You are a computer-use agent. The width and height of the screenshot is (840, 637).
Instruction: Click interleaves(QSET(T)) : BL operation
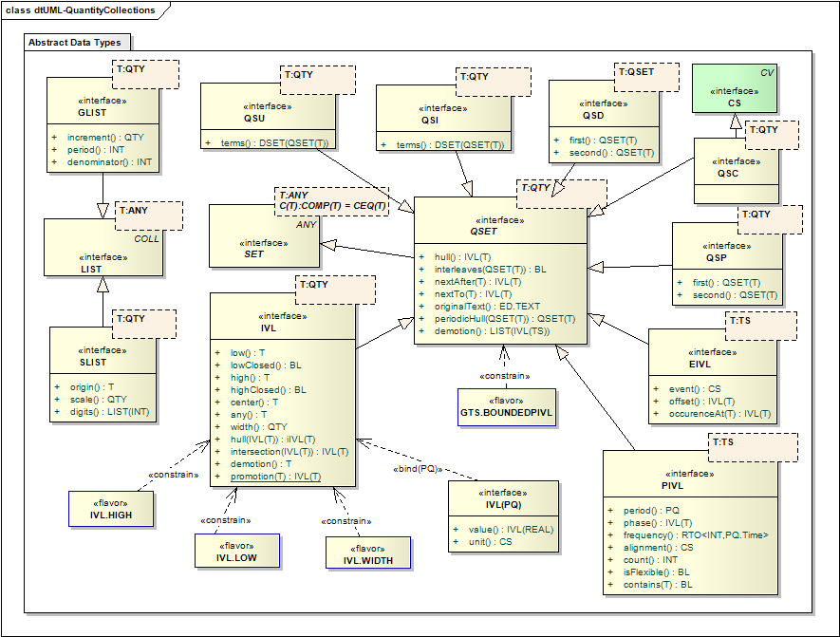tap(490, 269)
